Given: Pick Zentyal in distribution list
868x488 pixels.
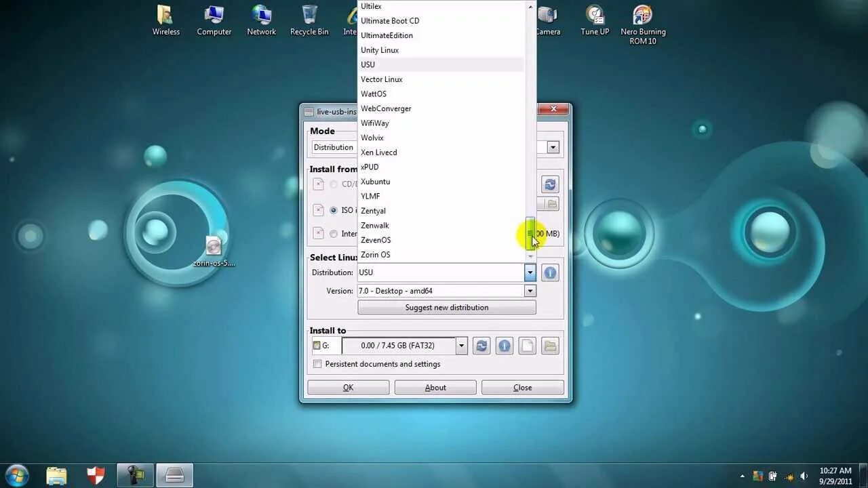Looking at the screenshot, I should click(441, 211).
